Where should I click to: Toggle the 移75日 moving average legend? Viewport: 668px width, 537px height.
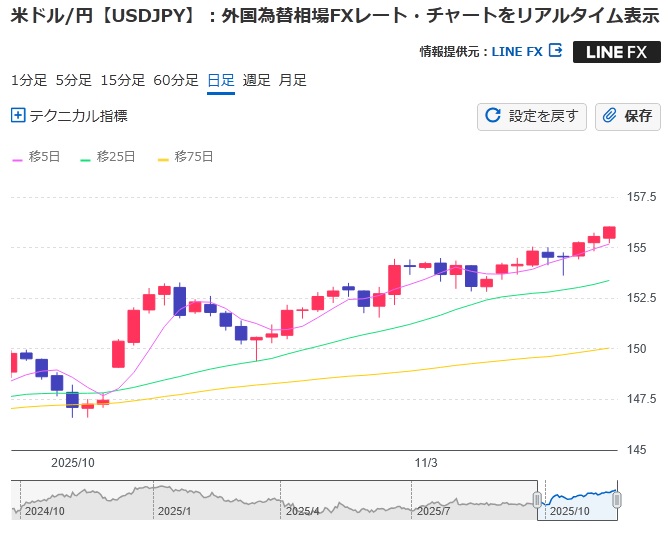[x=193, y=157]
